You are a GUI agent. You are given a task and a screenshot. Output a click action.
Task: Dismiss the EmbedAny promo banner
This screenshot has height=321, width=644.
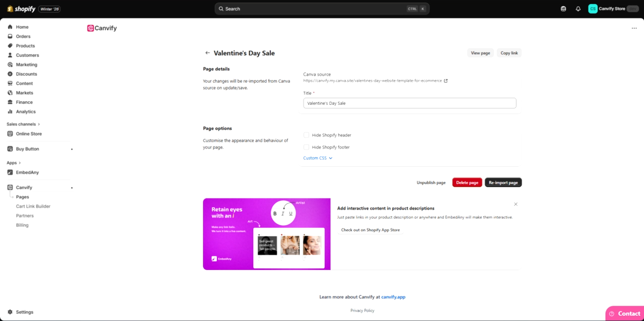pos(515,204)
